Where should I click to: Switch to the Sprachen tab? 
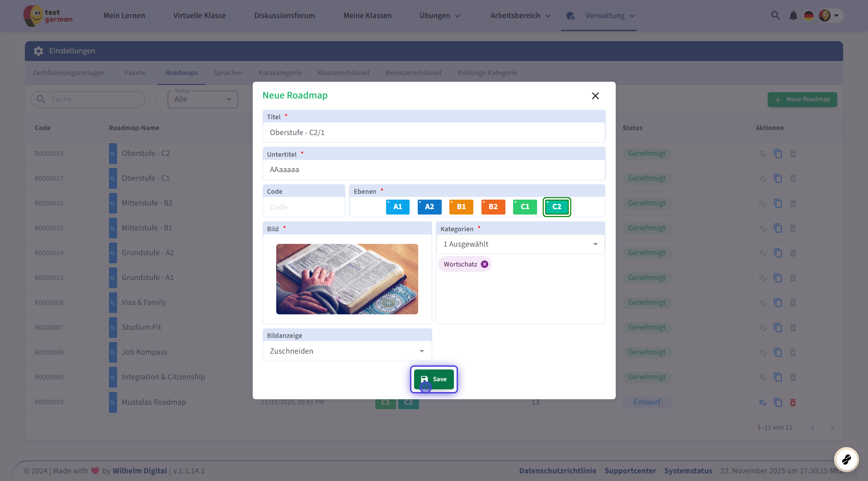pos(228,73)
